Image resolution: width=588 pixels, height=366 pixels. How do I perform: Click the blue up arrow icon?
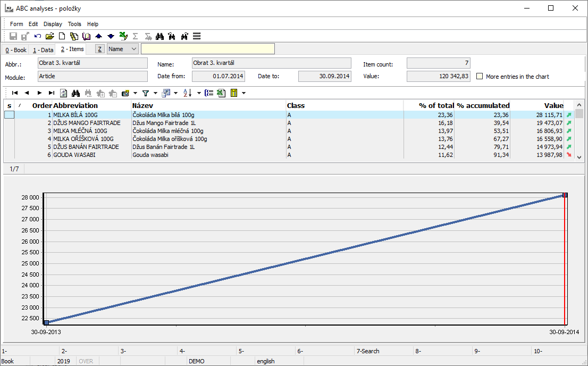[98, 36]
